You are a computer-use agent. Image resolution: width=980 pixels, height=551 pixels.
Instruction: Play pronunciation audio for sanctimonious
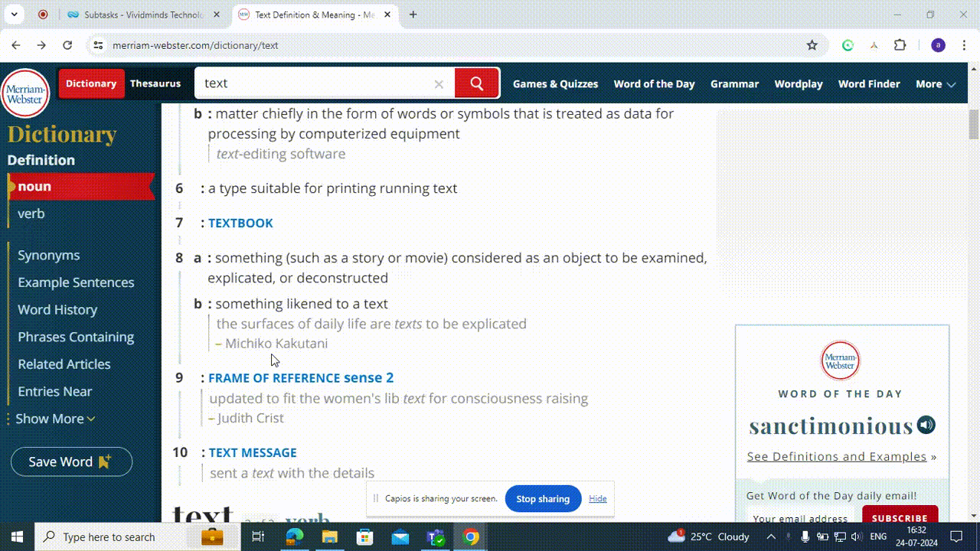(926, 425)
